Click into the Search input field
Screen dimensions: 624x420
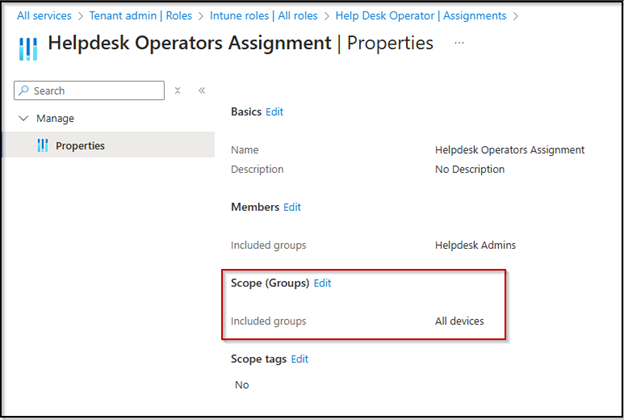coord(89,90)
